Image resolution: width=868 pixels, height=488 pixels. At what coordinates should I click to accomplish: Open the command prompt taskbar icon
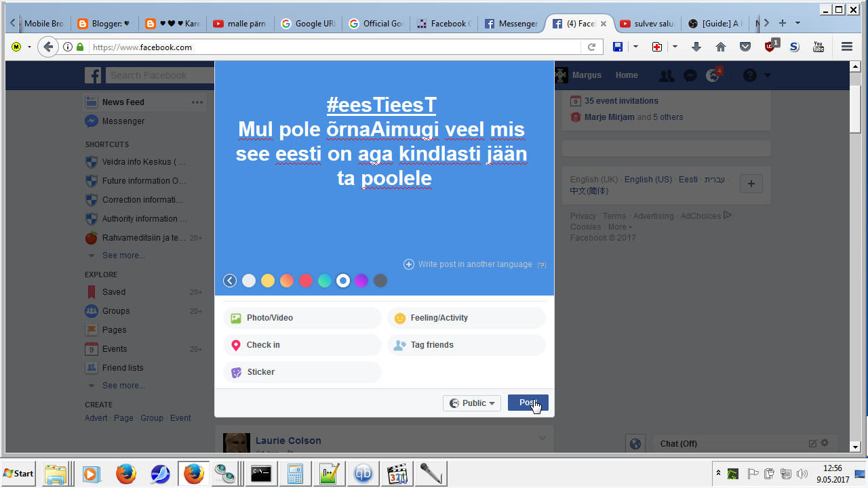[x=261, y=473]
